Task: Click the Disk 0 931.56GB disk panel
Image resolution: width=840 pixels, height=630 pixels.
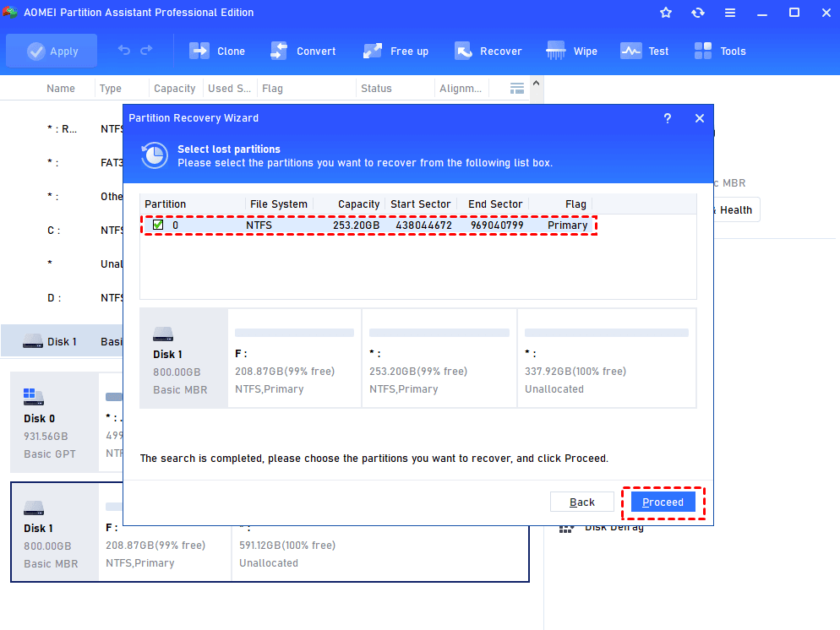Action: tap(55, 422)
